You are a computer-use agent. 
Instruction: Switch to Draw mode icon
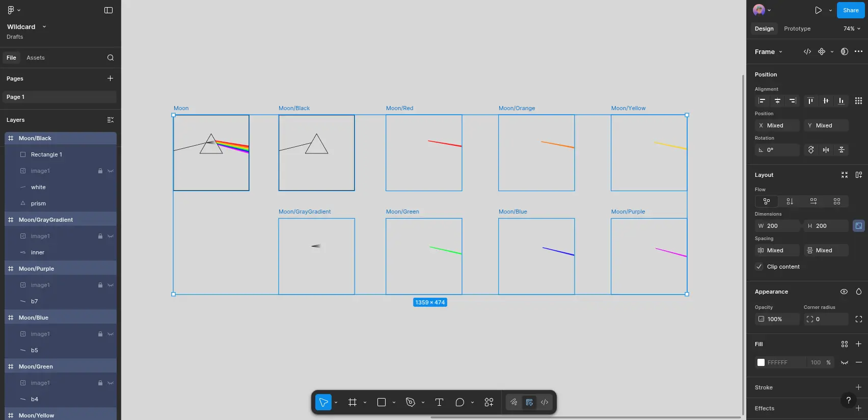514,402
